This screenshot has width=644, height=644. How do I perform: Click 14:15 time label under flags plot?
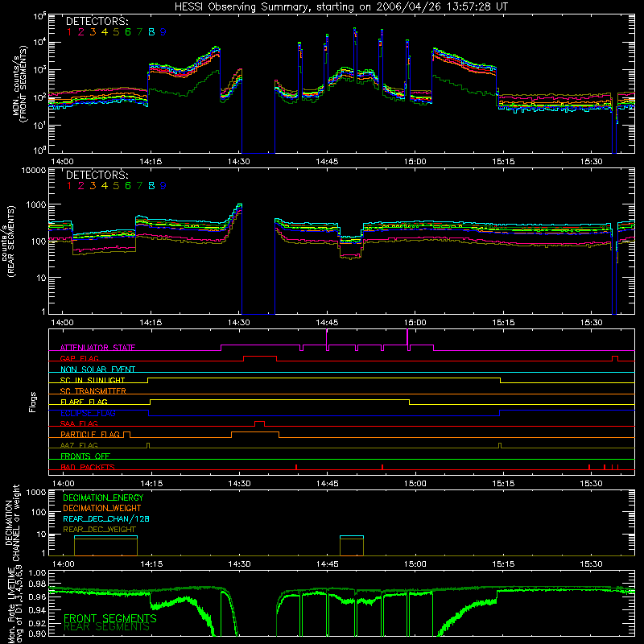coord(151,484)
